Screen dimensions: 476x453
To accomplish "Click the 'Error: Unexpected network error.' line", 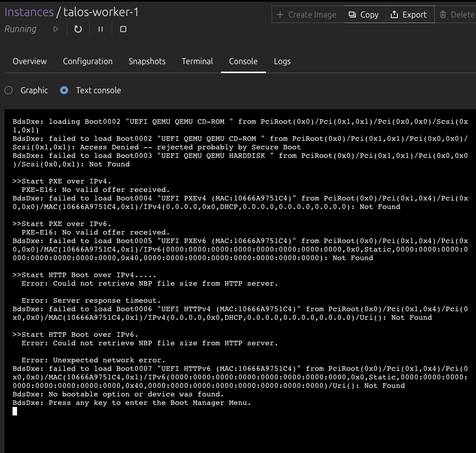I will [94, 360].
